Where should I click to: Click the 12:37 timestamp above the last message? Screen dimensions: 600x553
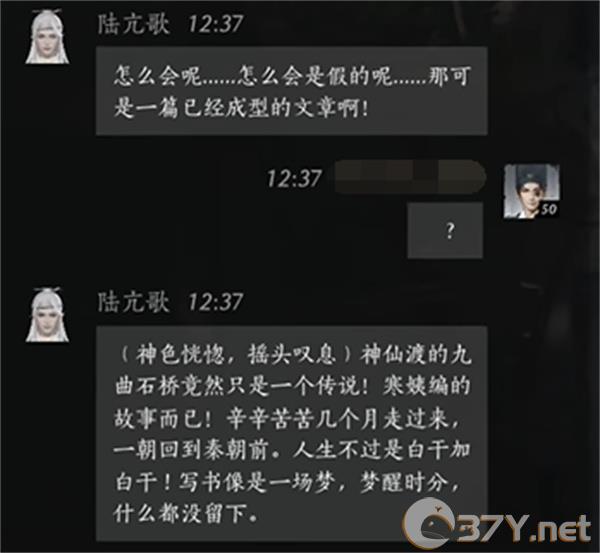point(215,302)
